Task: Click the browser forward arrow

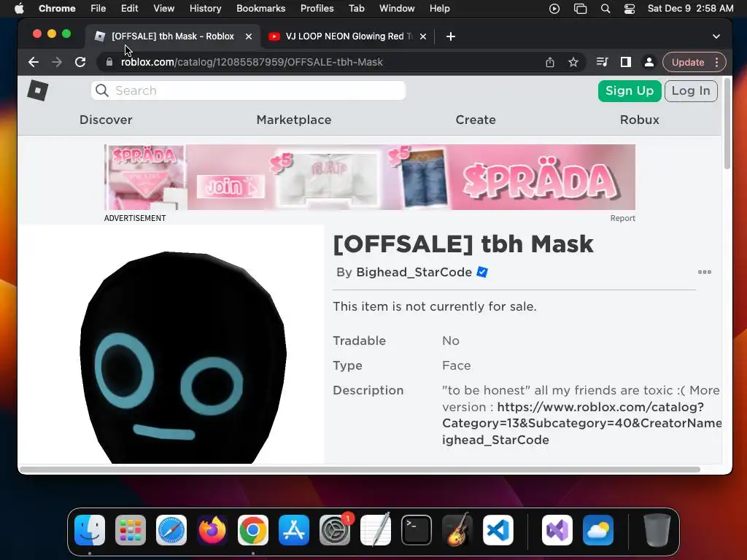Action: [x=57, y=62]
